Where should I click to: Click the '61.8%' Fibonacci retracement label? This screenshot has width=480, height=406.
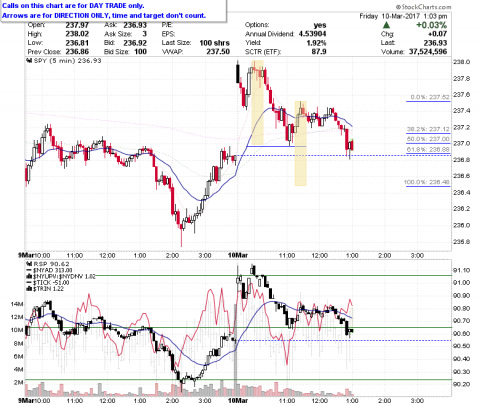428,150
